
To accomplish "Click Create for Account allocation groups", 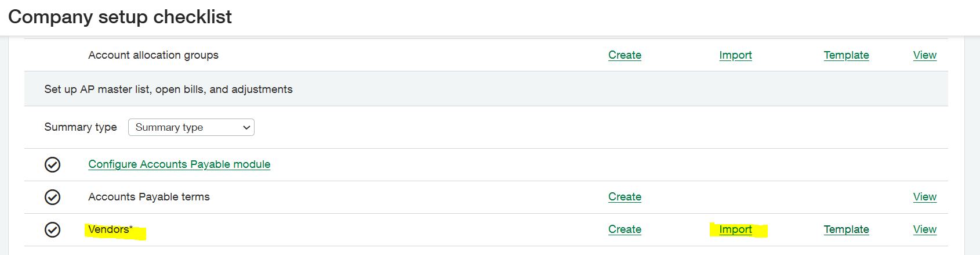I will [625, 55].
